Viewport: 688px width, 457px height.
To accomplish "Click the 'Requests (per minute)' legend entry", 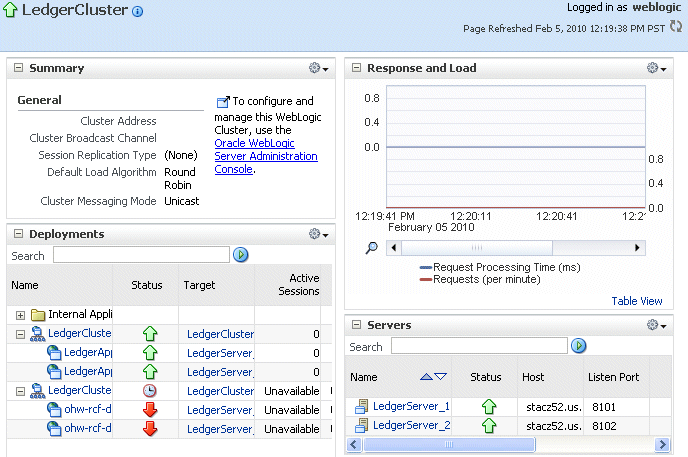I will 480,279.
